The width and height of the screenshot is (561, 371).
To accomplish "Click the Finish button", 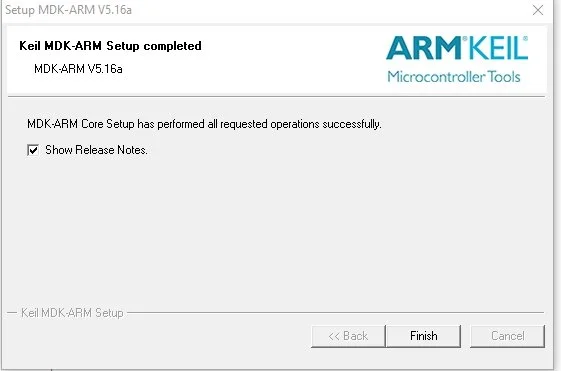I will point(424,336).
